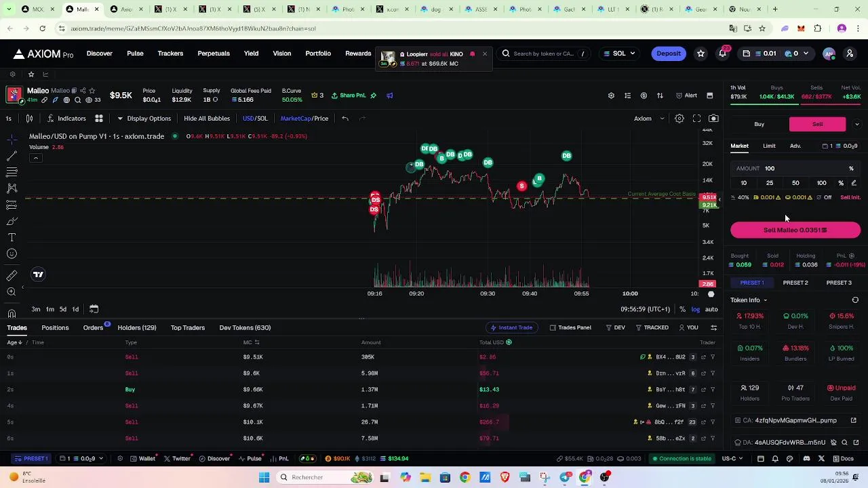Screen dimensions: 868x488
Task: Select the brush drawing tool
Action: [12, 221]
